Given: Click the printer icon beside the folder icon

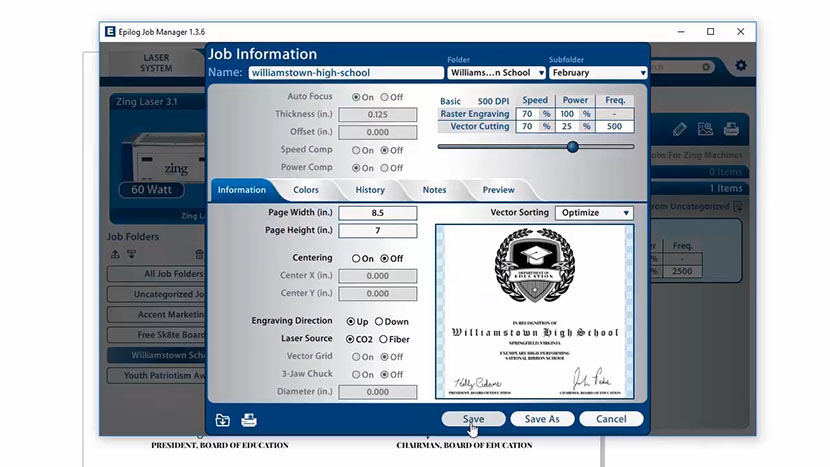Looking at the screenshot, I should point(249,420).
